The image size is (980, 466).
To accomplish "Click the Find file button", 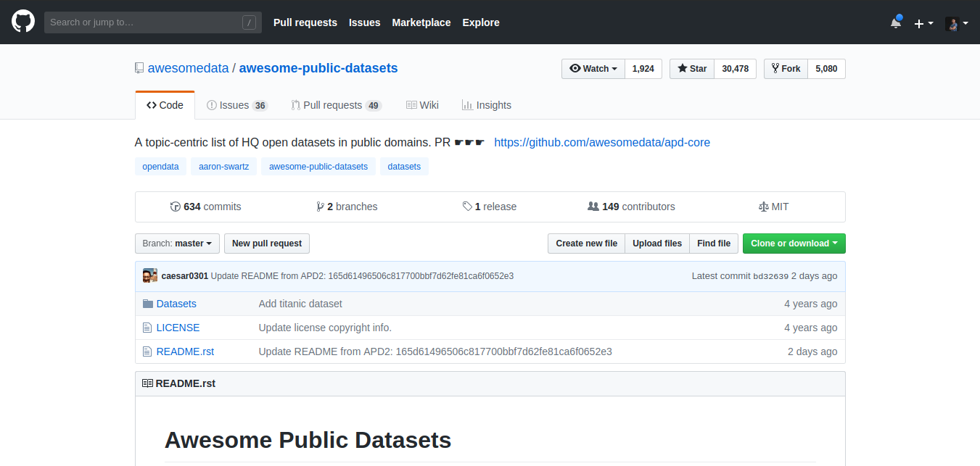I will point(714,244).
